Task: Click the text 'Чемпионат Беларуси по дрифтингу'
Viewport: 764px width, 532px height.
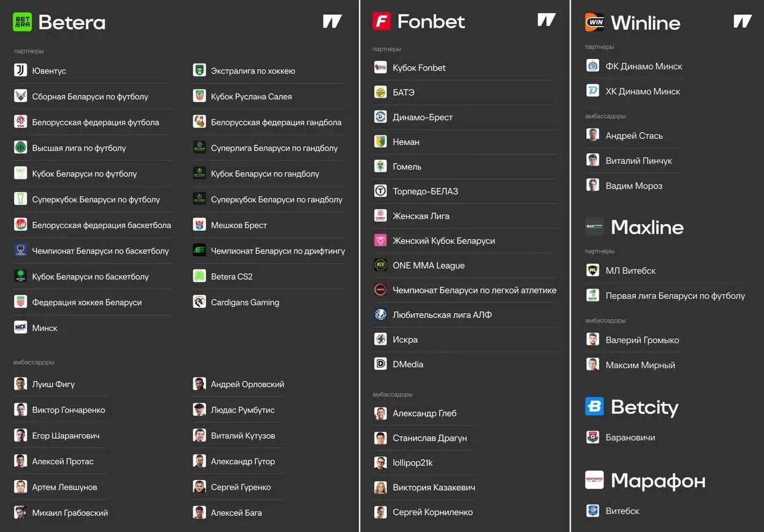Action: (278, 250)
